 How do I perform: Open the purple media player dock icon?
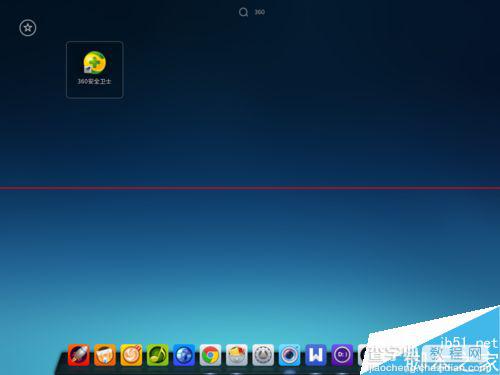(x=342, y=355)
